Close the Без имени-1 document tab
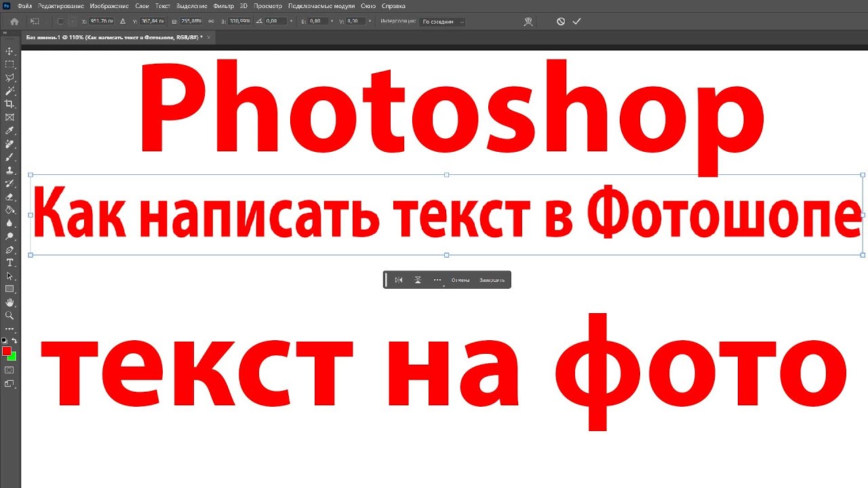 pyautogui.click(x=209, y=37)
